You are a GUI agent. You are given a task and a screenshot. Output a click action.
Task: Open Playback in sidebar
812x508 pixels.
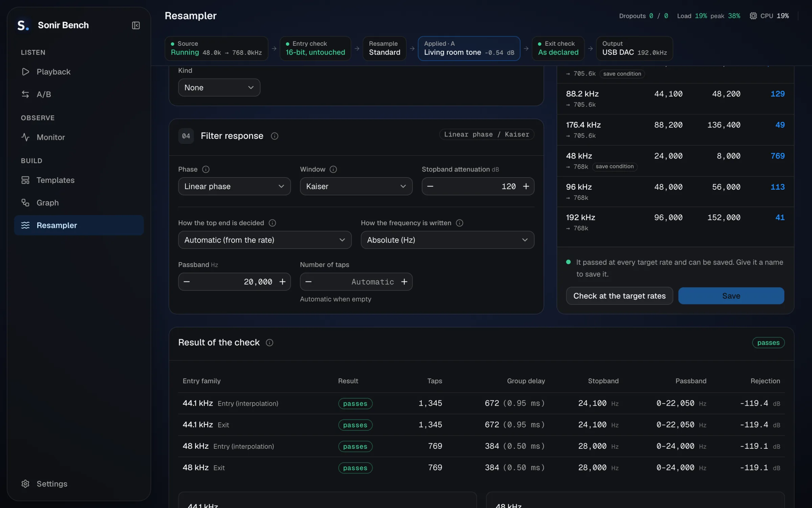79,72
